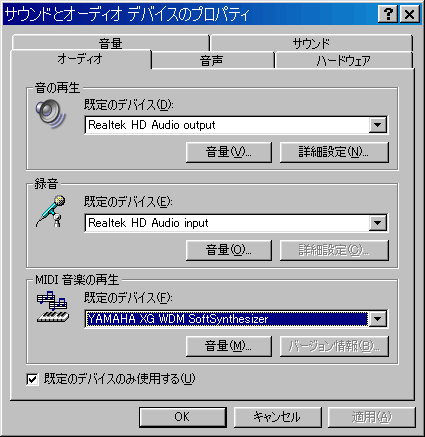
Task: Confirm with the OK button
Action: click(183, 417)
